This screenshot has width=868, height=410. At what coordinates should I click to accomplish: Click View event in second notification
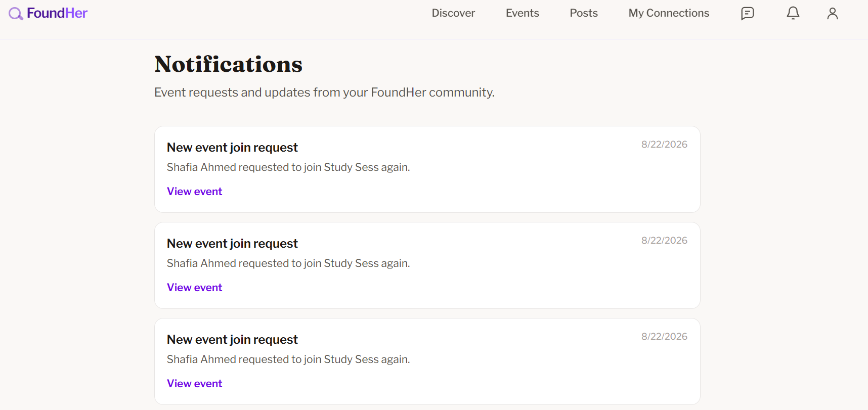point(194,288)
